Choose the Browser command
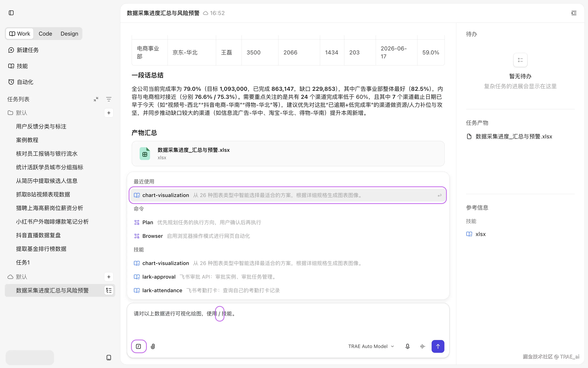 [x=287, y=236]
